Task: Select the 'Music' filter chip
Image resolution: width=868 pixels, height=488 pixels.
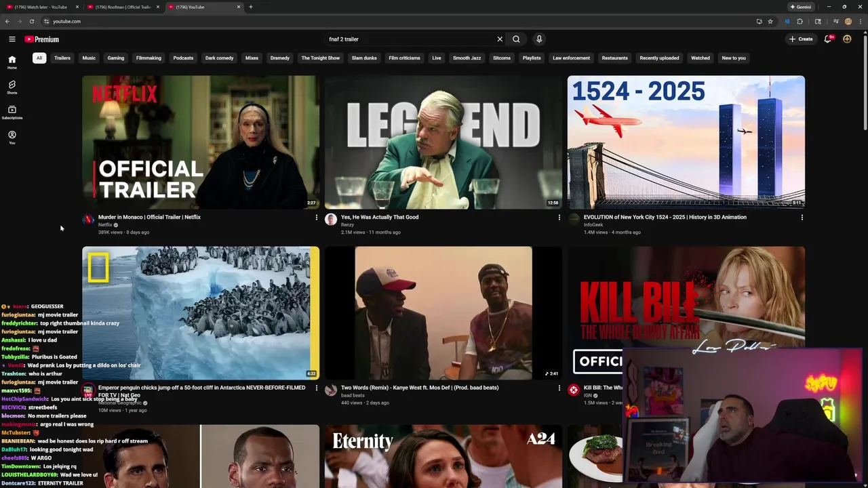Action: point(89,58)
